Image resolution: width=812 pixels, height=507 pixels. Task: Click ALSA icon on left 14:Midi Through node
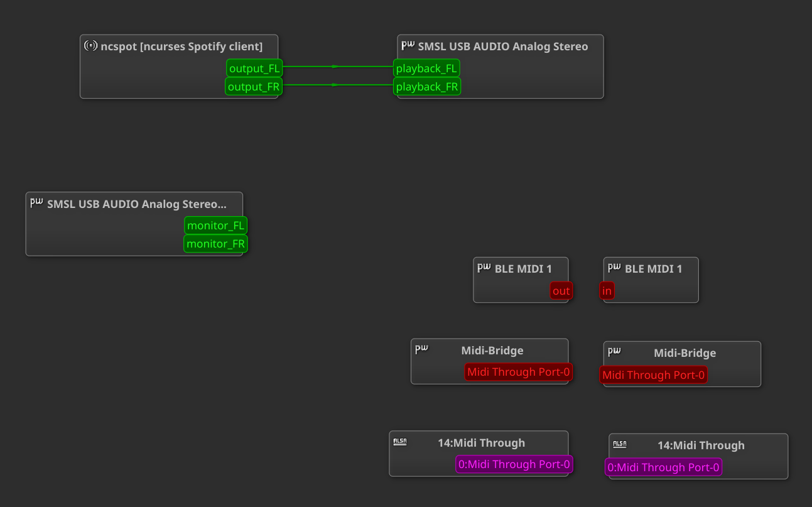(x=399, y=442)
